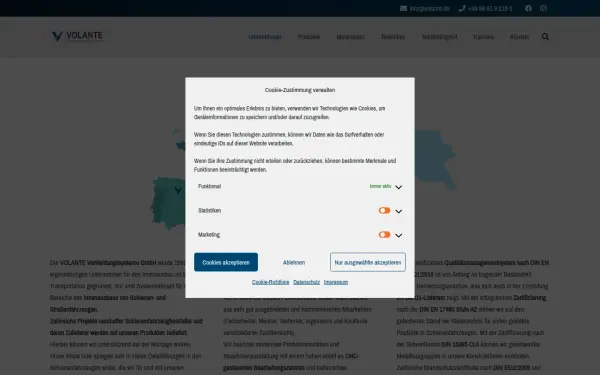Open the Karriere menu item

(x=484, y=37)
